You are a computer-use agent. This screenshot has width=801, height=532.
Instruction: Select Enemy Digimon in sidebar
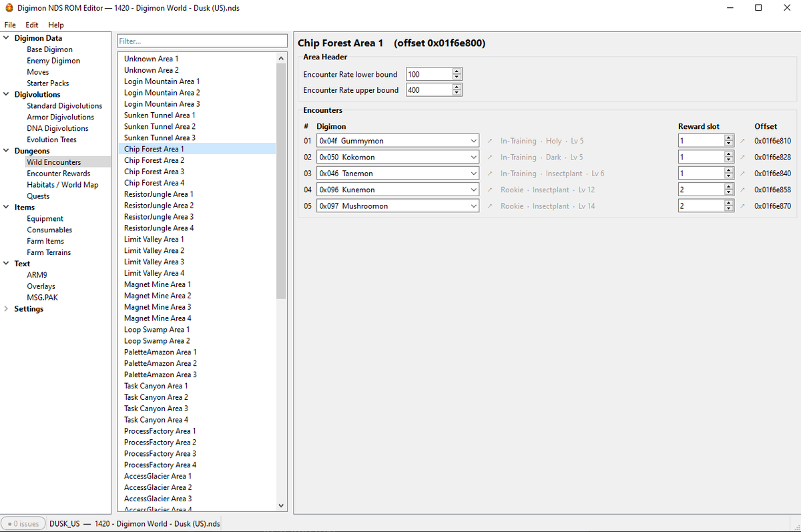coord(53,61)
